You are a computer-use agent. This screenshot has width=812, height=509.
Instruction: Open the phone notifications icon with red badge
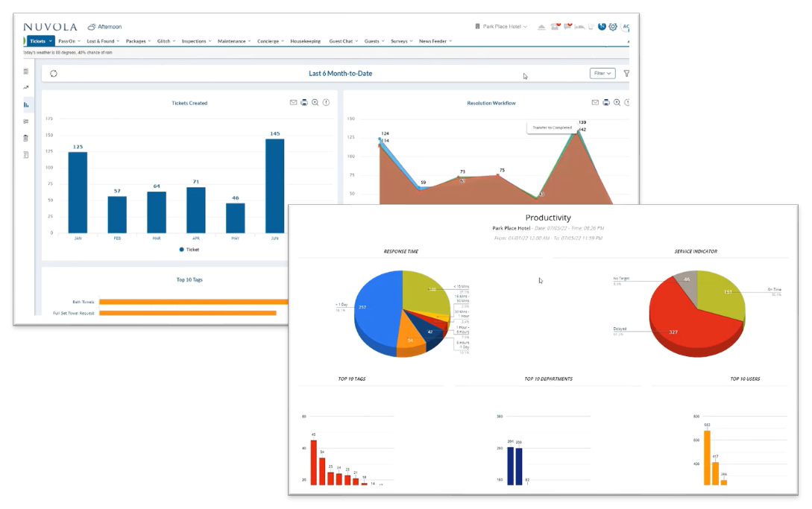pos(556,26)
